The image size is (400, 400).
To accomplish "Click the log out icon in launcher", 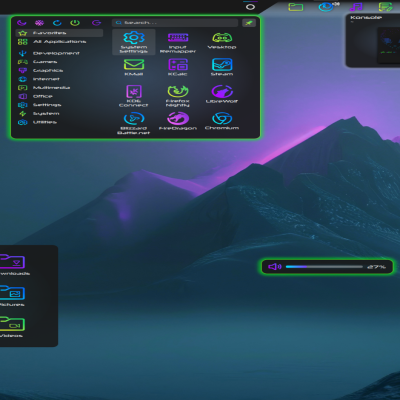I will [x=96, y=23].
